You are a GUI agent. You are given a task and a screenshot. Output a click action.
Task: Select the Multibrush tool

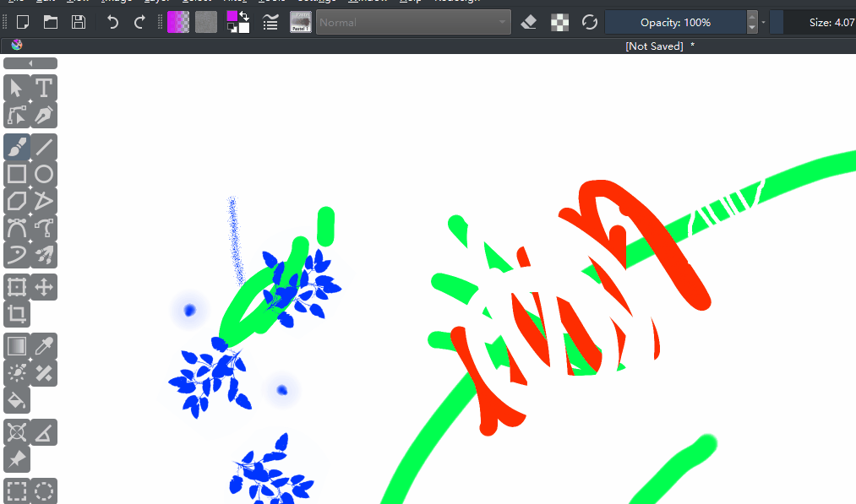point(44,255)
